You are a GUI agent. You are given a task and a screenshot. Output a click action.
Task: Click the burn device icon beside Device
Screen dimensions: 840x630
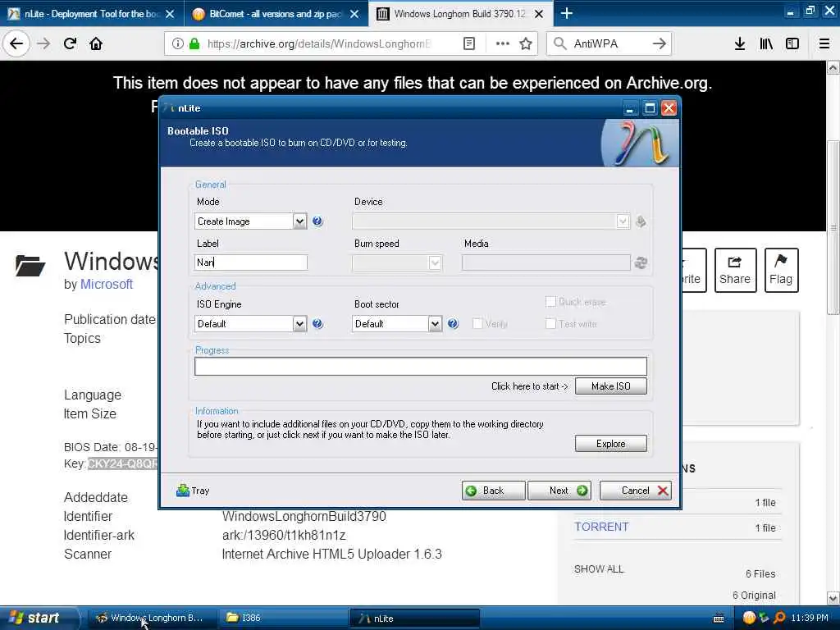point(641,221)
